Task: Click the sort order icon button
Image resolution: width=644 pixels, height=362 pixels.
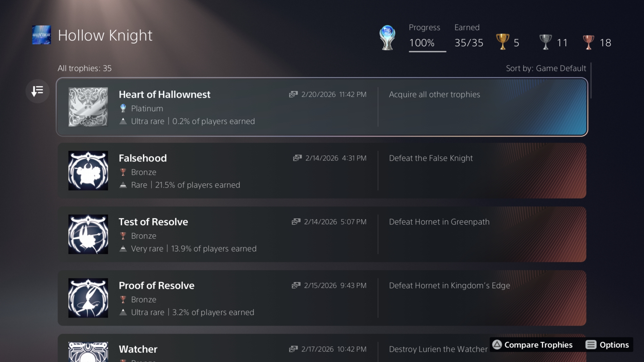Action: tap(37, 91)
